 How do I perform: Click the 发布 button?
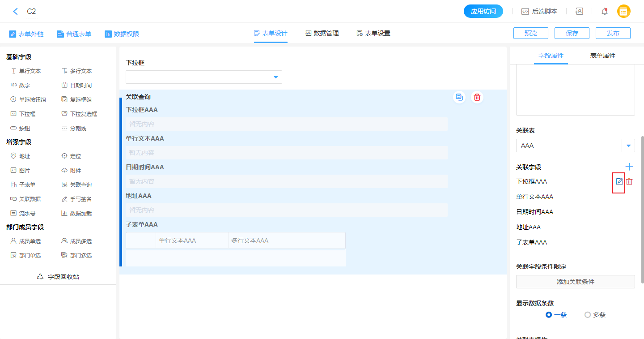pos(613,33)
